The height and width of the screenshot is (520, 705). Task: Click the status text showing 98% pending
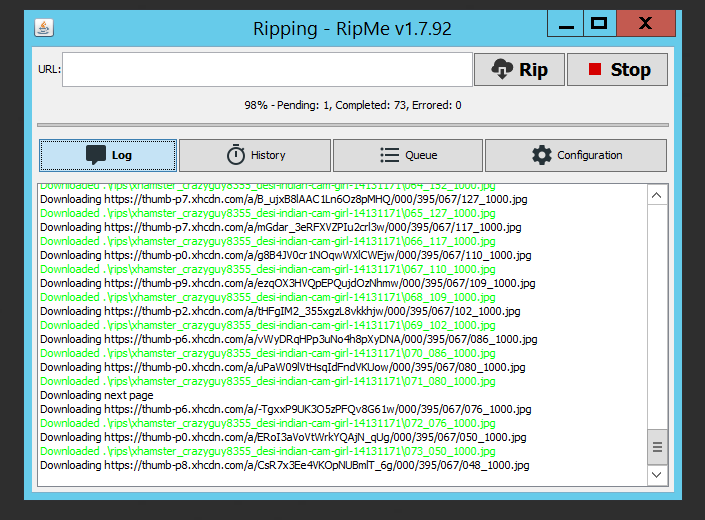pos(353,105)
